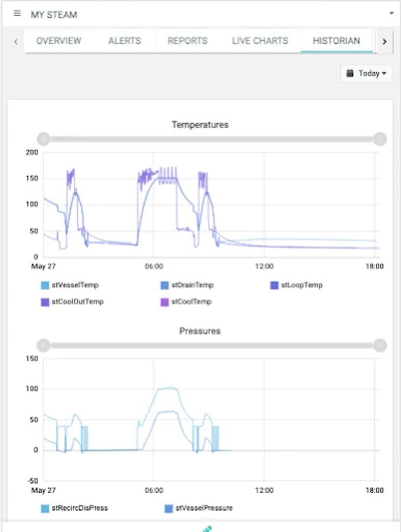401x532 pixels.
Task: Switch to the Overview tab
Action: tap(58, 41)
